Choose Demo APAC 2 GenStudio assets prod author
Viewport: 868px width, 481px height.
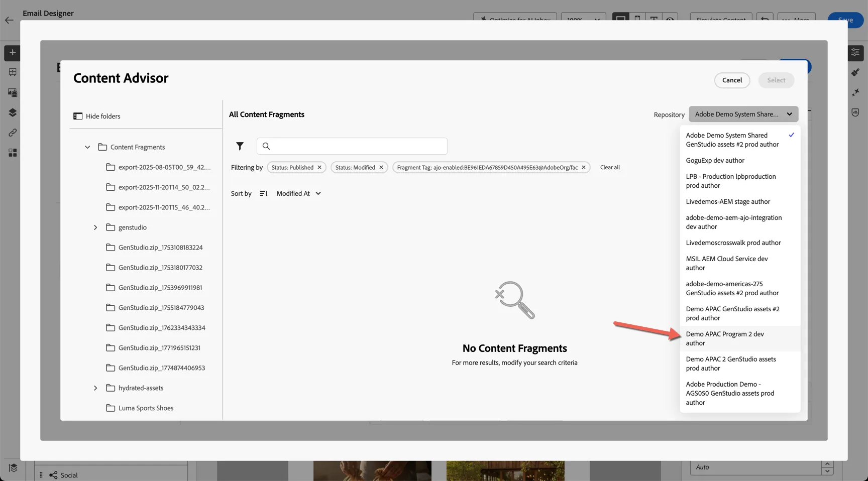(x=740, y=364)
